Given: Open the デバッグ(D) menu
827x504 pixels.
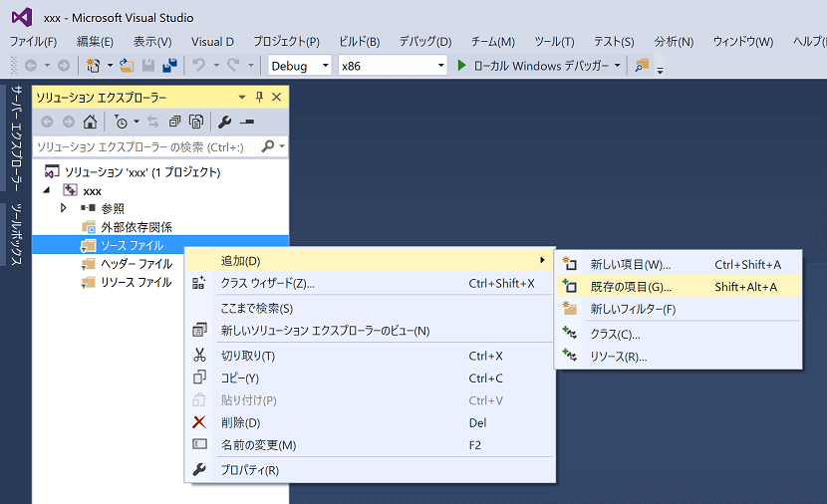Looking at the screenshot, I should (x=425, y=41).
